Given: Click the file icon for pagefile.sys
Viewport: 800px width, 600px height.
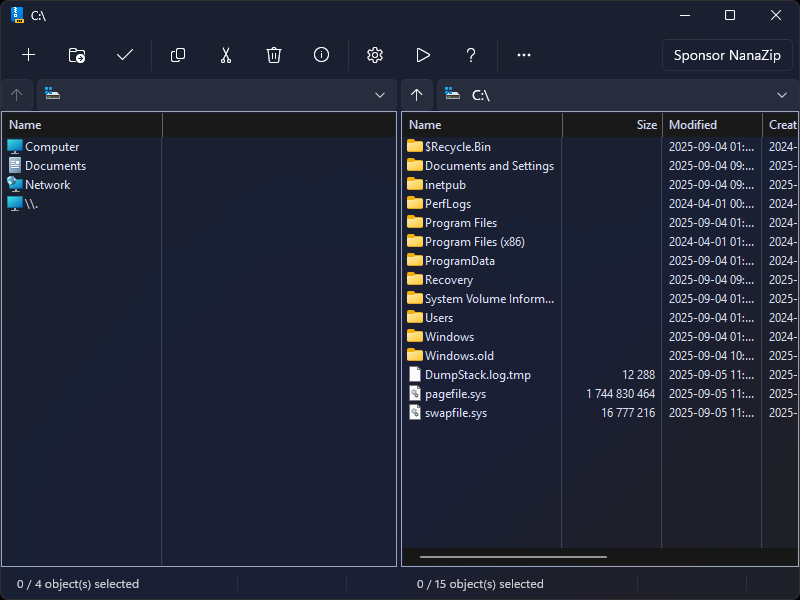Looking at the screenshot, I should tap(415, 393).
